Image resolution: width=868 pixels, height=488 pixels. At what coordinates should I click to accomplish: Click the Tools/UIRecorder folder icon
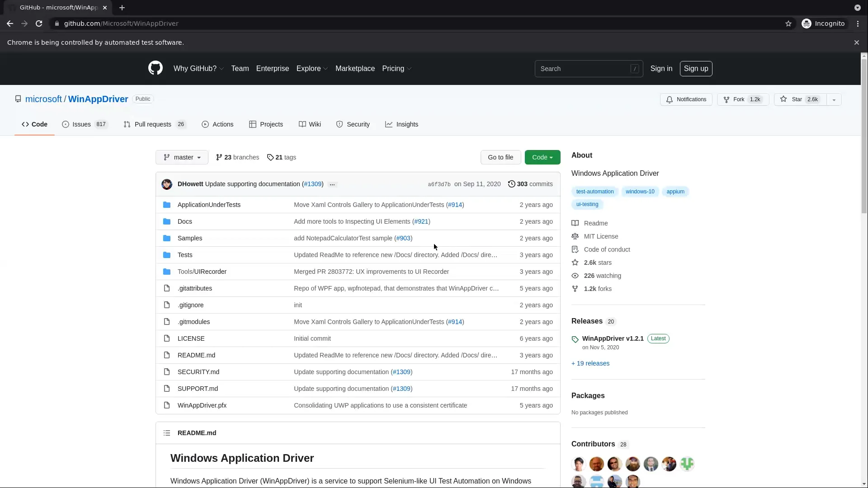click(167, 272)
